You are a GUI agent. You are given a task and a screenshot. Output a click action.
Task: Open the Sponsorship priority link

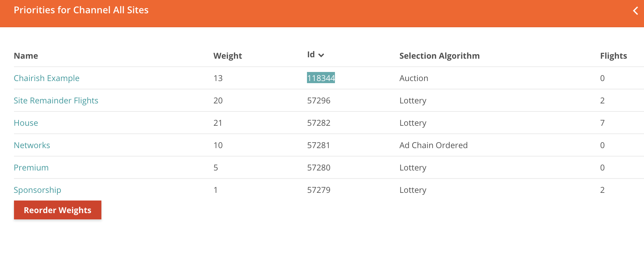click(37, 190)
